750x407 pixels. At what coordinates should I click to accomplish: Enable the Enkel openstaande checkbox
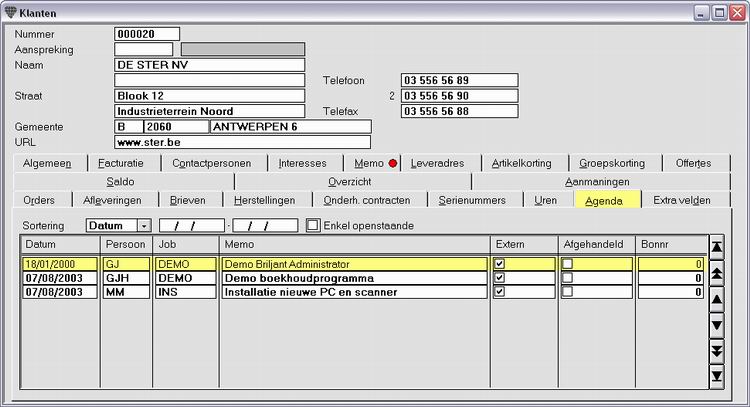pyautogui.click(x=313, y=225)
